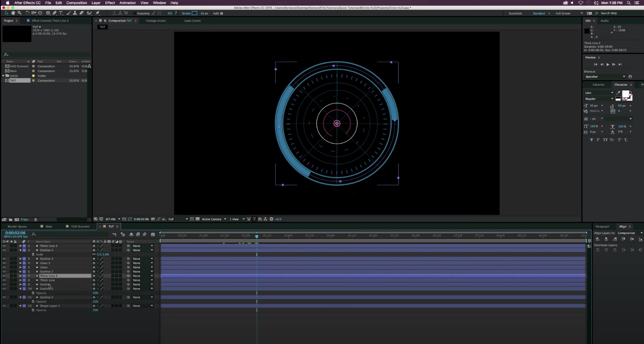Enable the Snapping checkbox
The image size is (644, 344).
pyautogui.click(x=134, y=13)
